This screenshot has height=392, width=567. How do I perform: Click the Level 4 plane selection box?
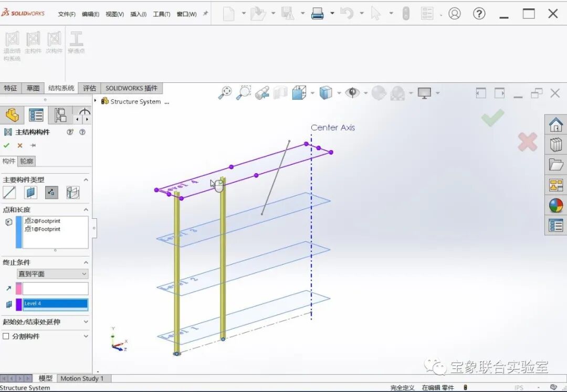(x=55, y=304)
